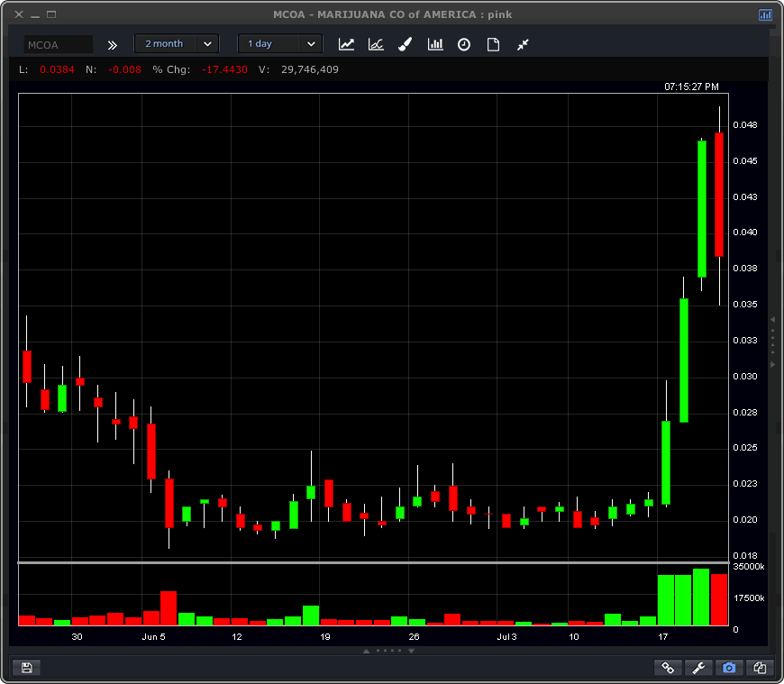Screen dimensions: 784x684
Task: Click the clock time settings icon
Action: (x=464, y=44)
